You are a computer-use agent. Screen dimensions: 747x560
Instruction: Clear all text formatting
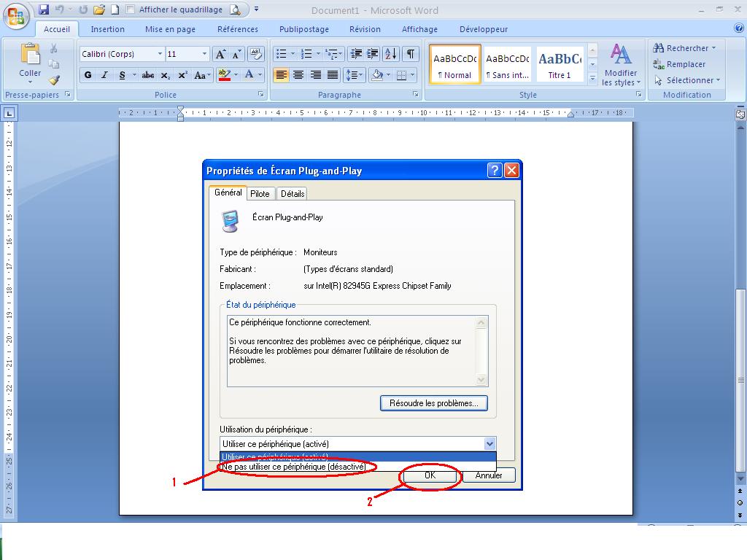[256, 54]
